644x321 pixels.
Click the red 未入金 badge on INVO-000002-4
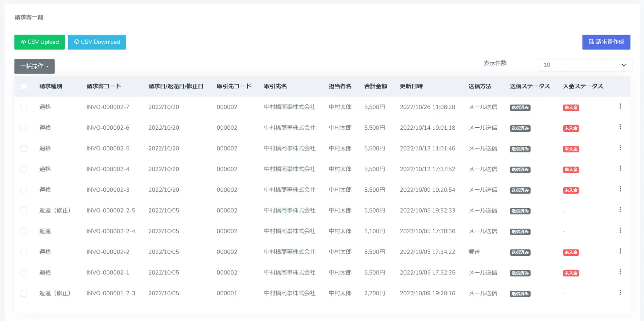[x=571, y=170]
